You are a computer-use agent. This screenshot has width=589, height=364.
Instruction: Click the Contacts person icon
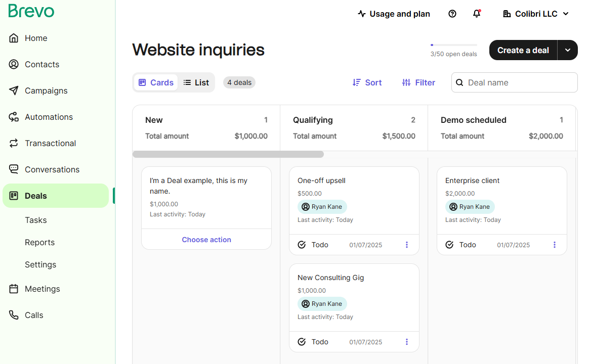pyautogui.click(x=14, y=65)
